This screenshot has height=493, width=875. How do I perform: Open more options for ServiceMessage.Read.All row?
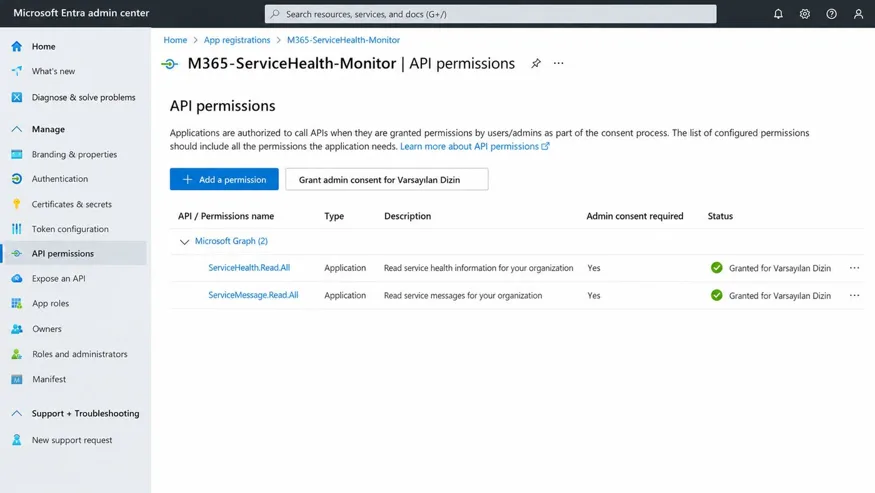point(854,295)
